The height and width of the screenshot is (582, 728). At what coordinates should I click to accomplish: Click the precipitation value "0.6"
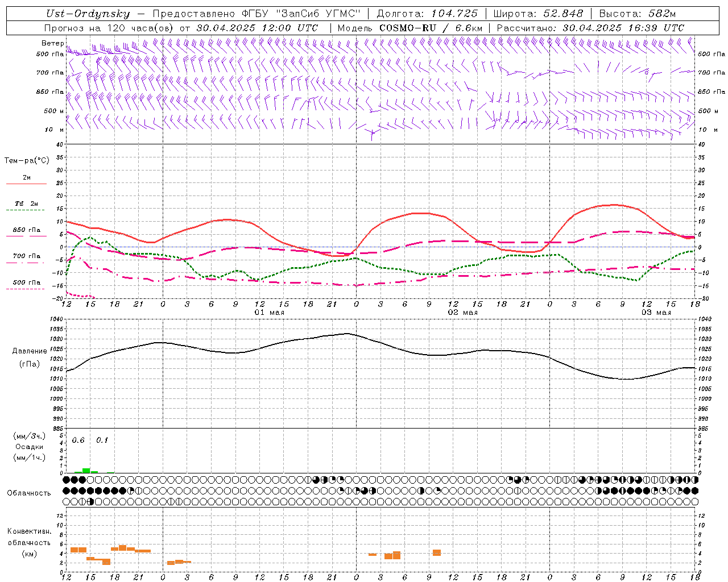(78, 440)
